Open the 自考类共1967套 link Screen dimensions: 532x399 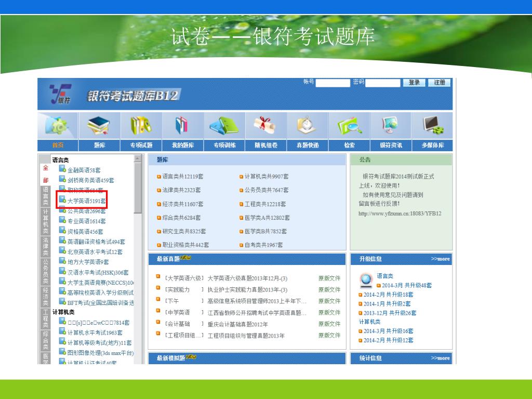tap(263, 245)
